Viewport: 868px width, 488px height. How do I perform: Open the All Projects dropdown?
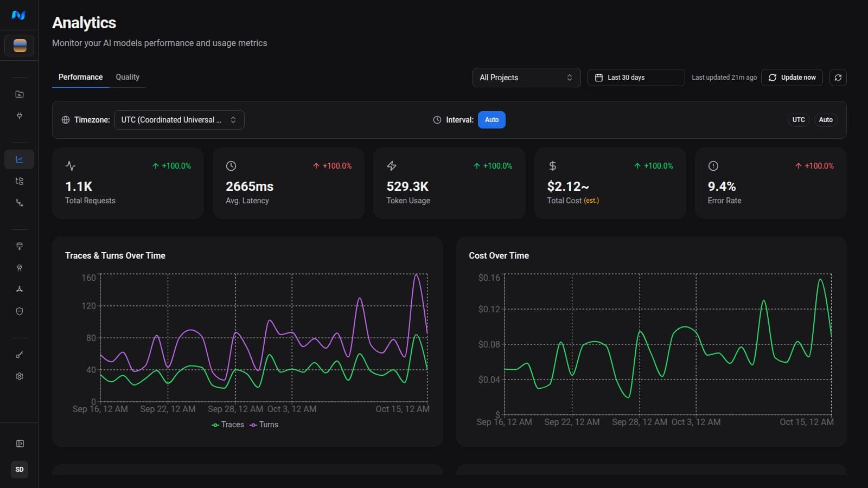526,78
